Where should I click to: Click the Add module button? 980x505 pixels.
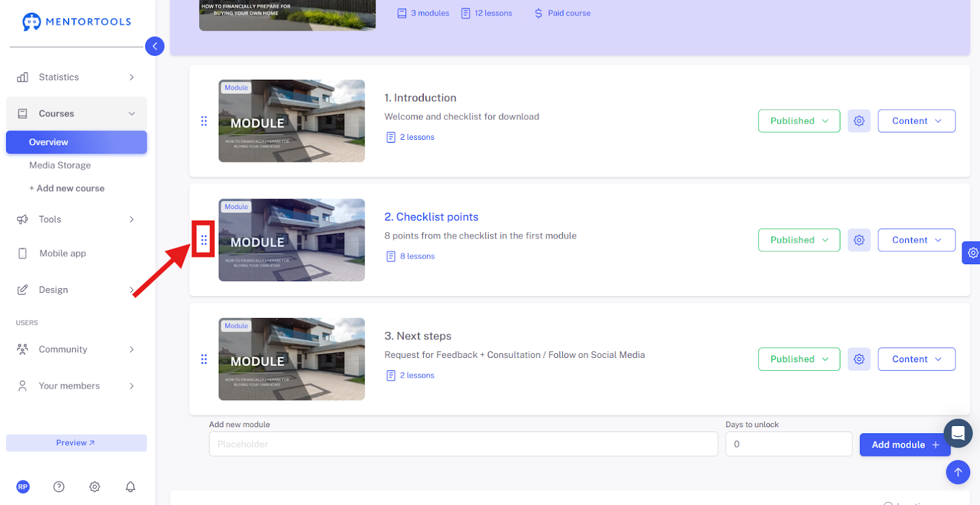point(905,445)
